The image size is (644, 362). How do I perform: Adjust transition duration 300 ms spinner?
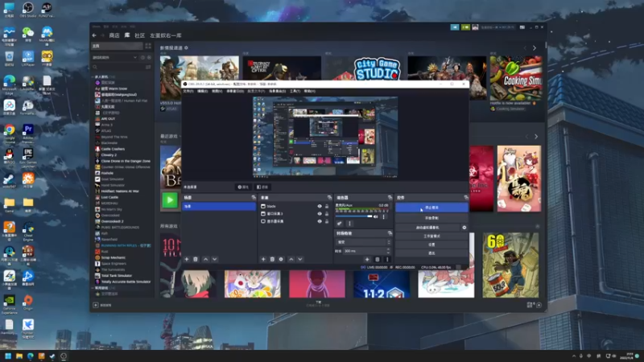[367, 251]
